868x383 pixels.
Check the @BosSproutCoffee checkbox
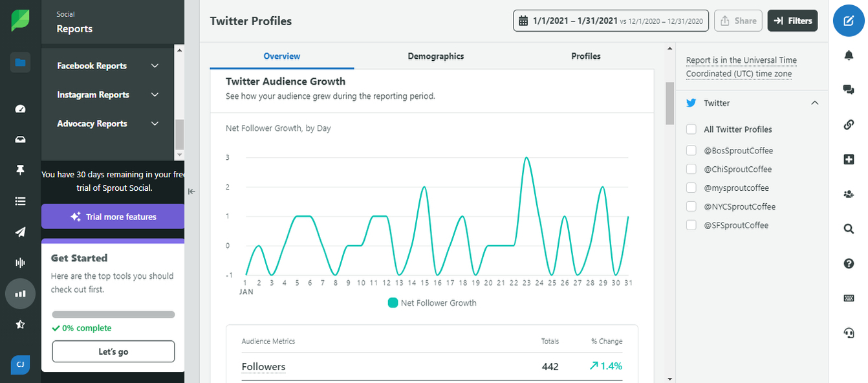coord(691,151)
